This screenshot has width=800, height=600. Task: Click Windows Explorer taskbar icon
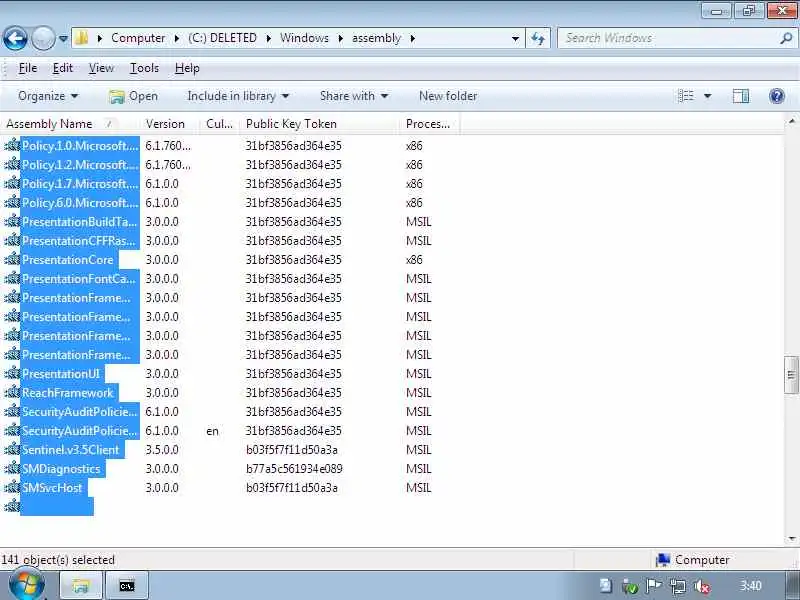tap(82, 586)
